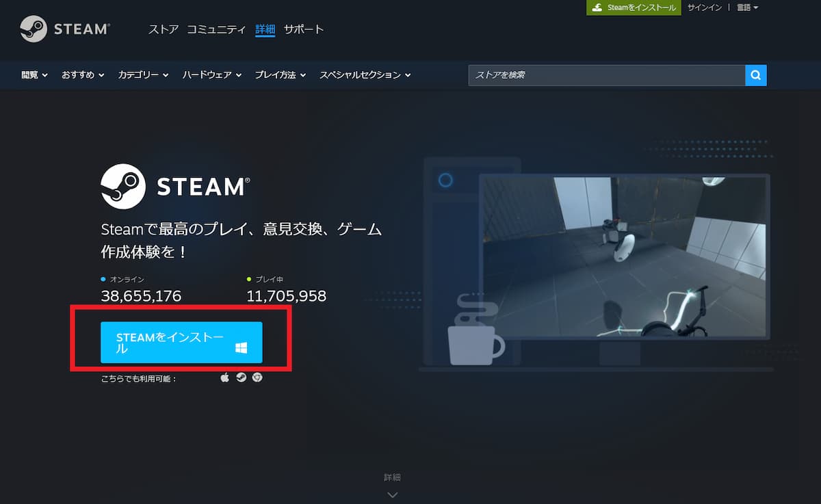
Task: Click the Portal game screenshot on the monitor
Action: tap(624, 256)
